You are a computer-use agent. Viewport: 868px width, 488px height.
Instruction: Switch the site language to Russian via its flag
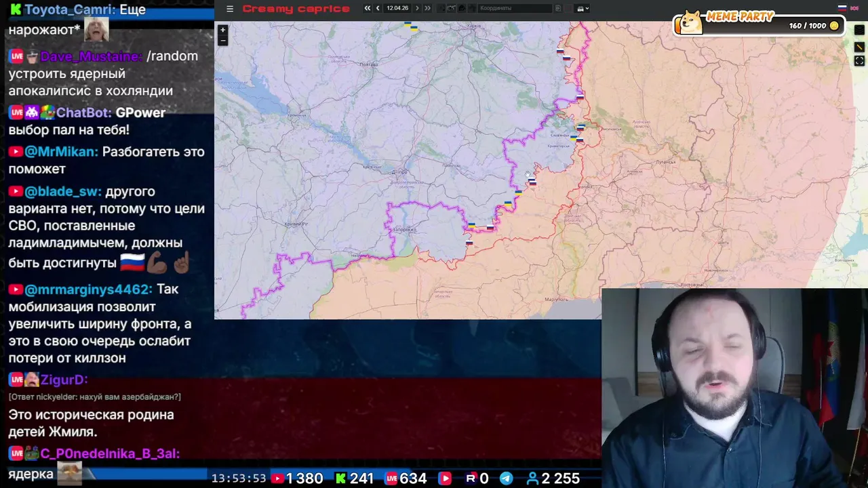point(842,8)
